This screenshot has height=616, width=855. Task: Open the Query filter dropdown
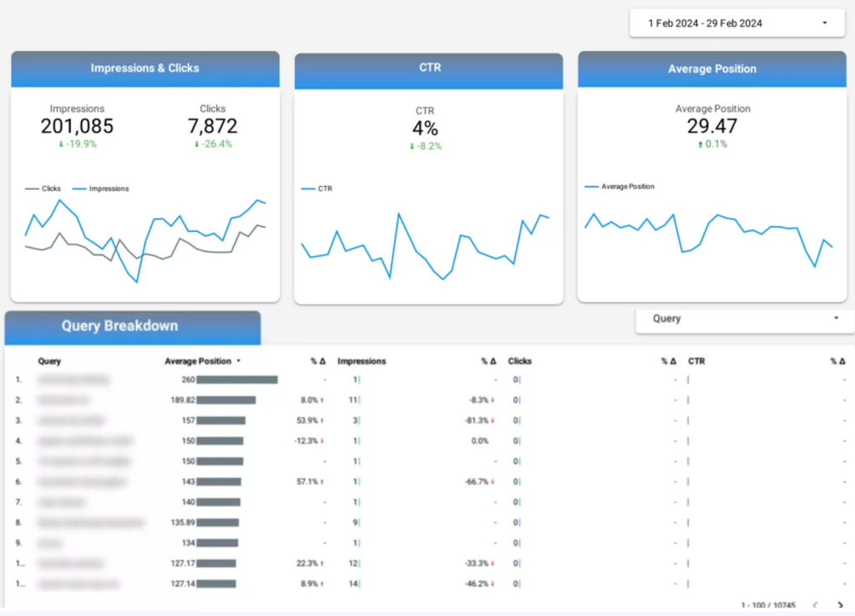point(743,319)
